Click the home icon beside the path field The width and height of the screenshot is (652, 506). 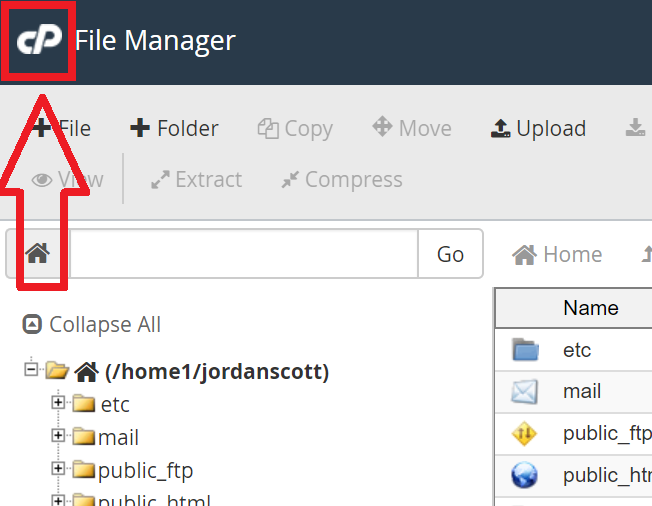tap(37, 254)
